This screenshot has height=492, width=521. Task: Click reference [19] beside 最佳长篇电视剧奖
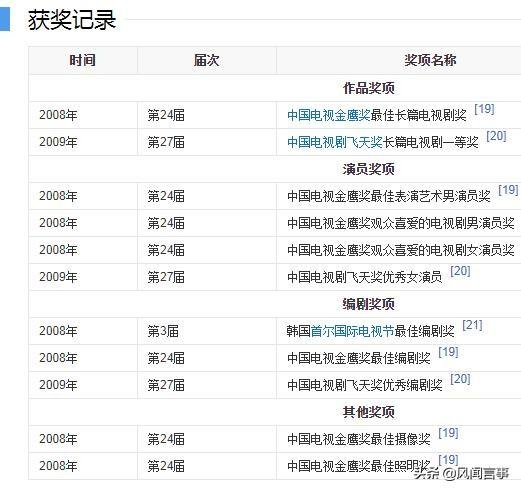pyautogui.click(x=484, y=109)
